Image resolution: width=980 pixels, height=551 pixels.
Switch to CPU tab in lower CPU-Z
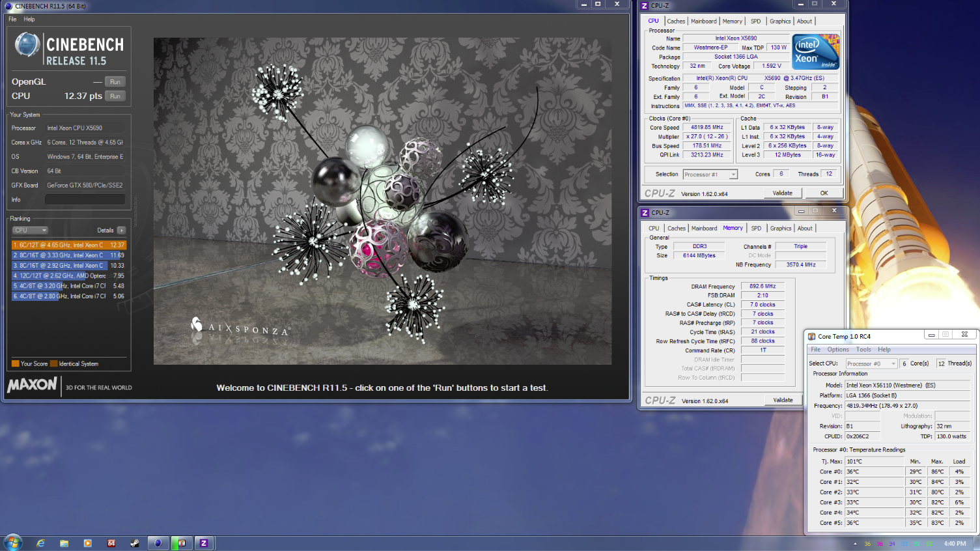point(654,228)
